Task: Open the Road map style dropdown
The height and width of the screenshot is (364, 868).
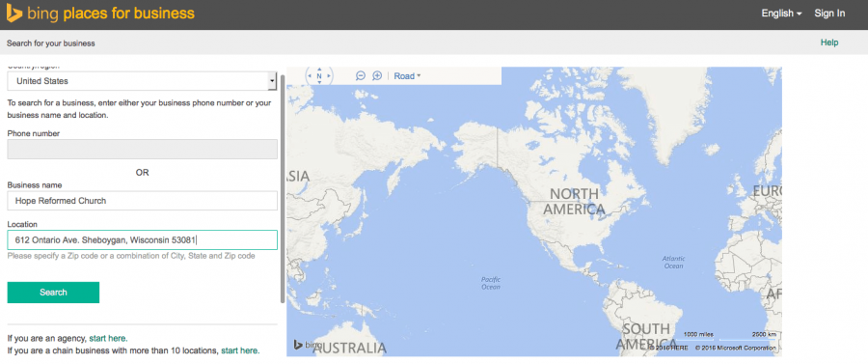Action: 407,76
